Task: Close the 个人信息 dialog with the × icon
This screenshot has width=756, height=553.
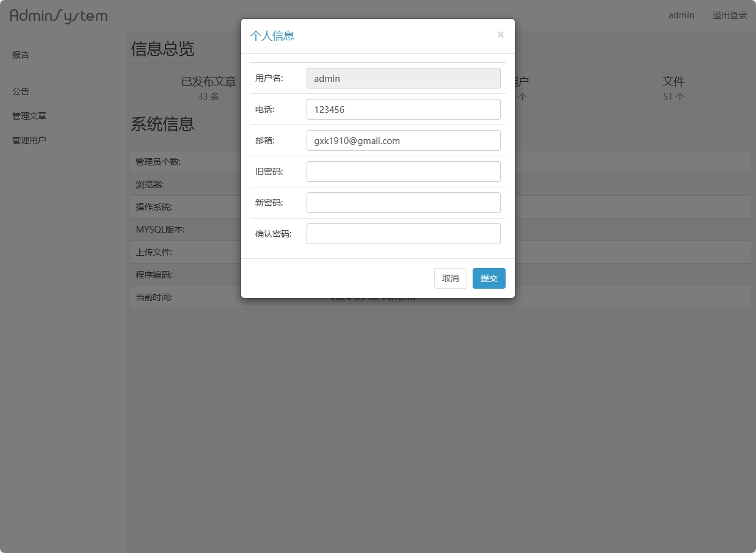Action: 501,35
